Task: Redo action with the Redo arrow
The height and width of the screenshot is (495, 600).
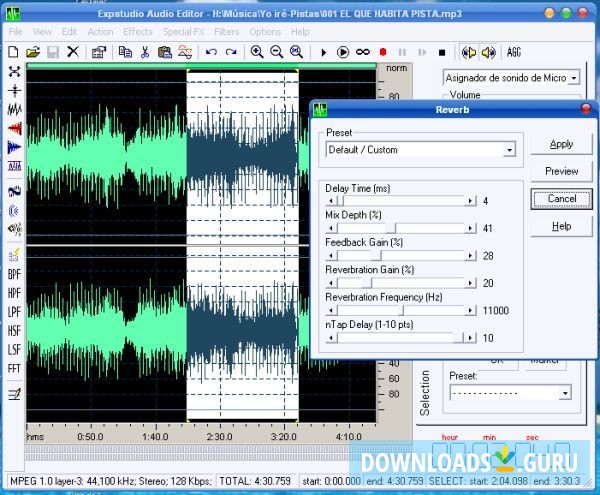Action: (x=231, y=52)
